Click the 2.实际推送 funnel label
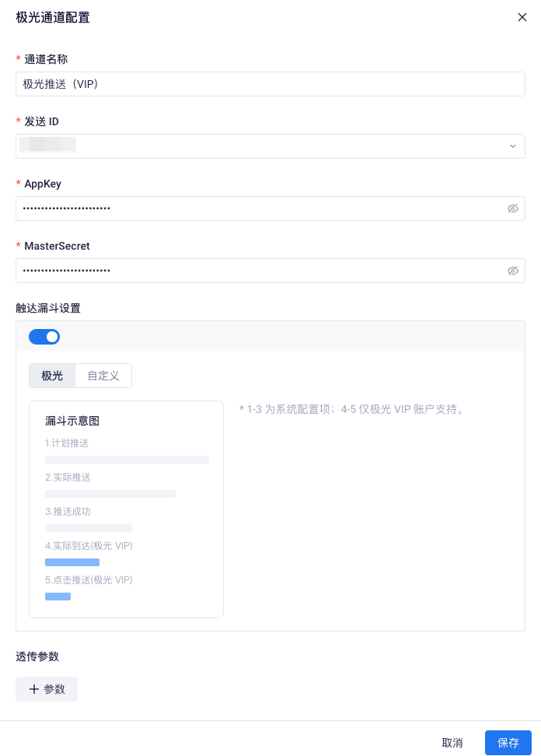This screenshot has width=541, height=756. pyautogui.click(x=68, y=478)
